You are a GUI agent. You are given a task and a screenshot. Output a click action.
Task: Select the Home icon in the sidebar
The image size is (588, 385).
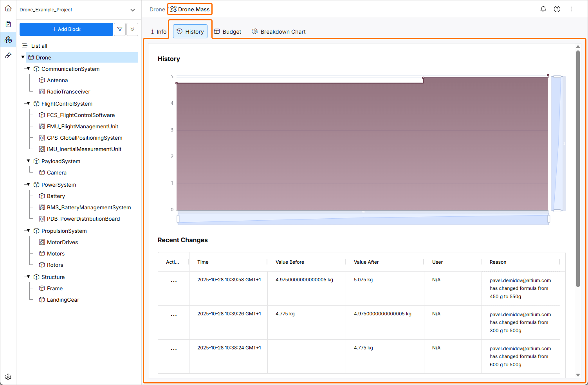tap(8, 8)
